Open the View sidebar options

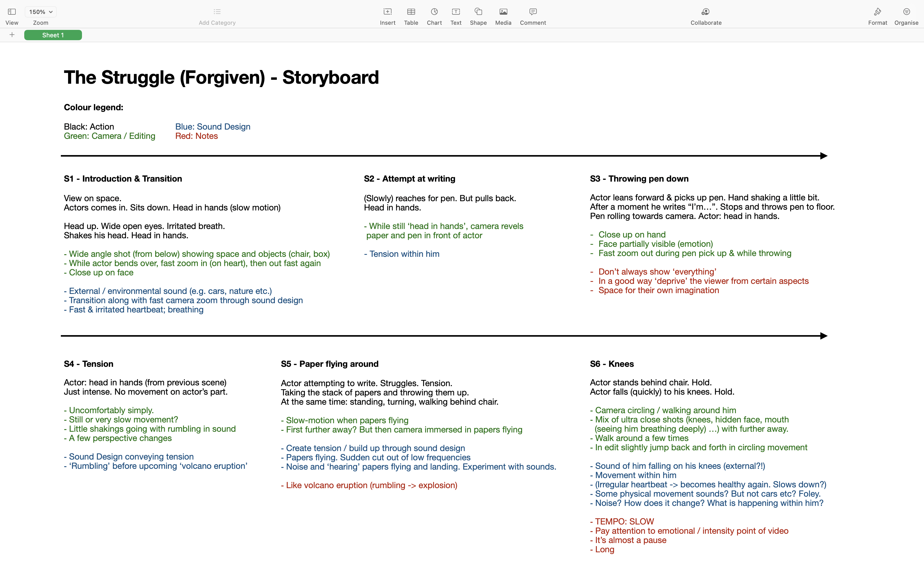12,12
